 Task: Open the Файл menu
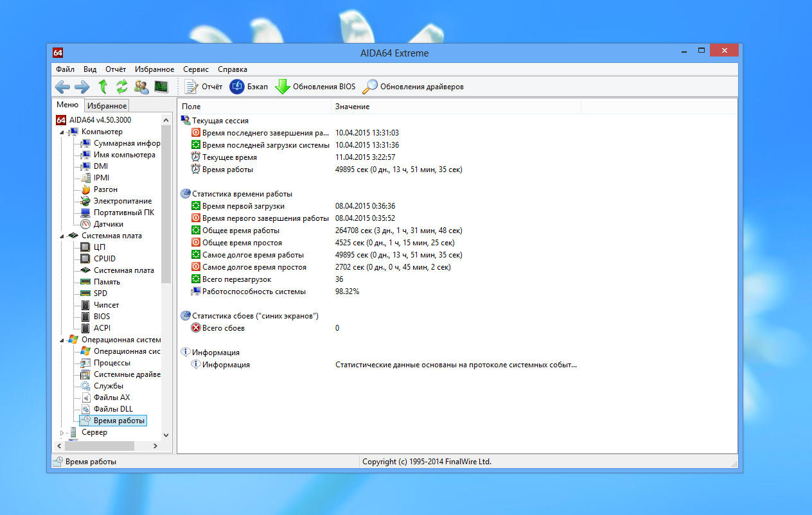coord(65,69)
